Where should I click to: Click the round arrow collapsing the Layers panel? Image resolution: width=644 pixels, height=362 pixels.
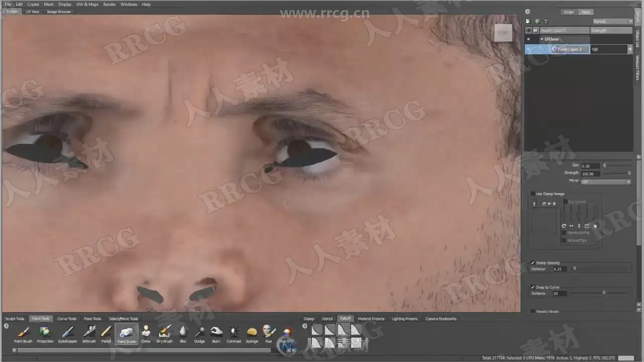(527, 12)
